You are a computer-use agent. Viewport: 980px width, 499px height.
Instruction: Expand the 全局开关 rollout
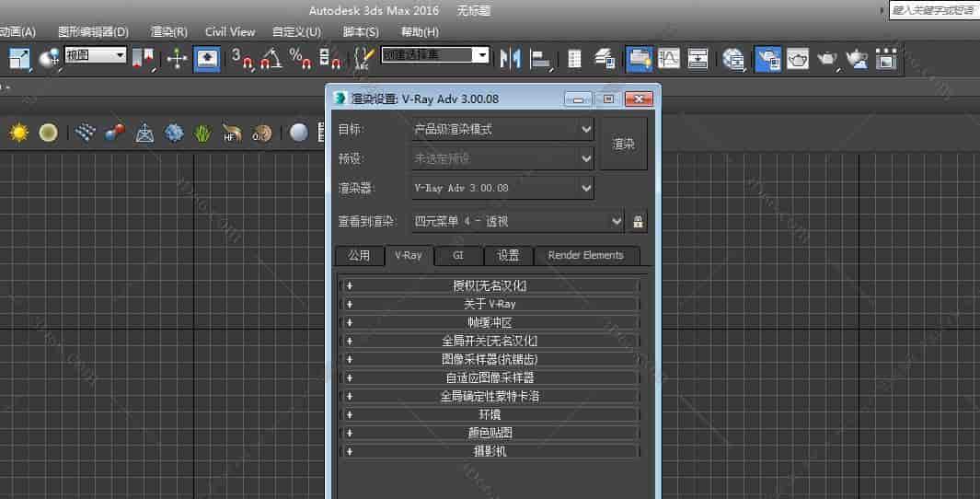(489, 341)
